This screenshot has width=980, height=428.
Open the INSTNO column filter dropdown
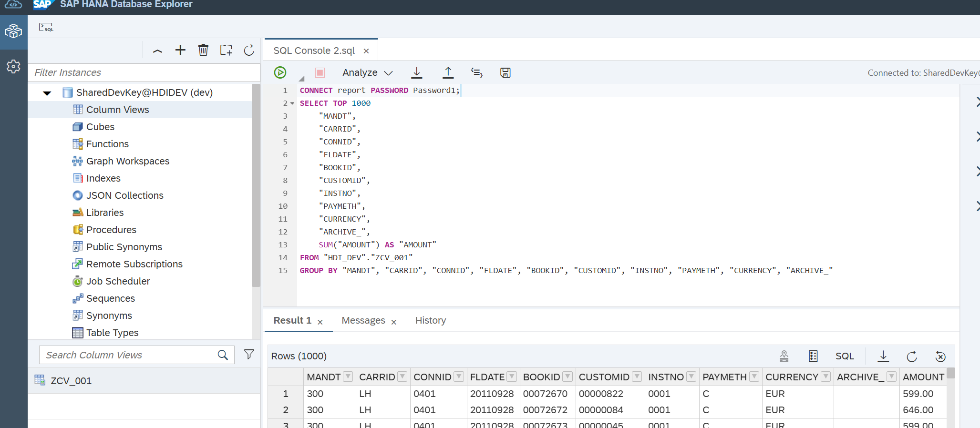[x=691, y=377]
